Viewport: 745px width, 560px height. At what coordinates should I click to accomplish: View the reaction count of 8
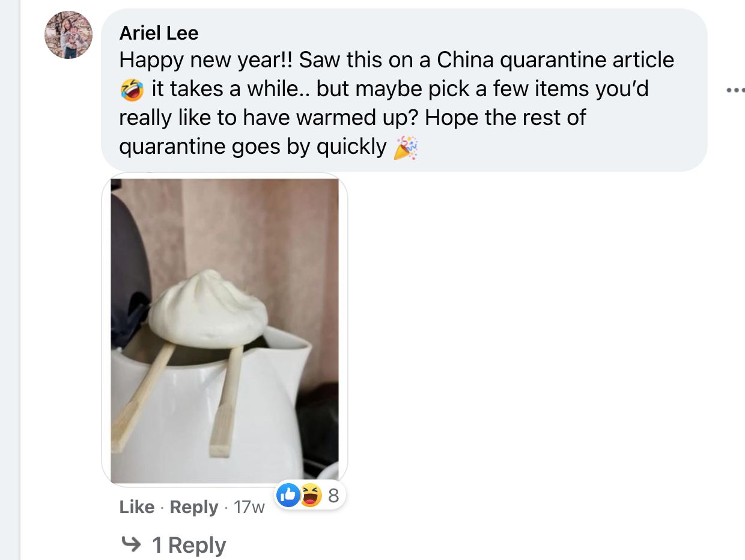click(333, 496)
